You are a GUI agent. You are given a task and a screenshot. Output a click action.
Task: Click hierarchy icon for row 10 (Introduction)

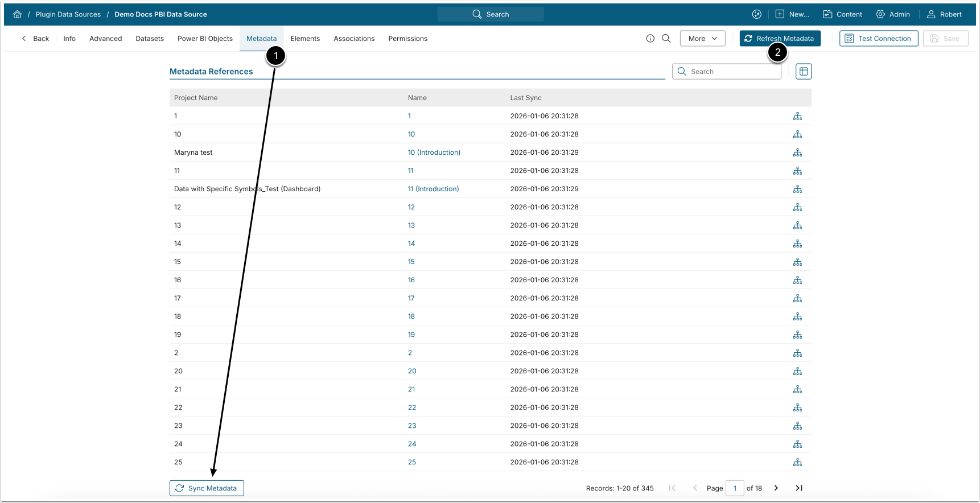coord(797,152)
